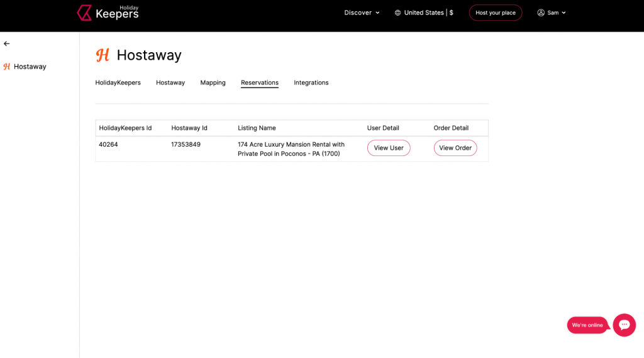Switch to the HolidayKeepers tab
The width and height of the screenshot is (644, 358).
pyautogui.click(x=118, y=82)
